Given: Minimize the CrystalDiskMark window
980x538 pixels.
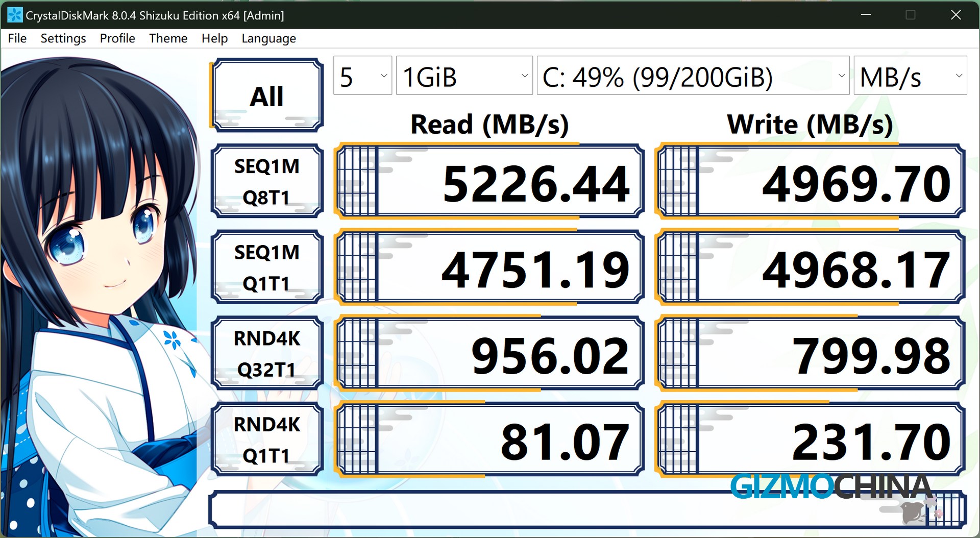Looking at the screenshot, I should point(866,15).
